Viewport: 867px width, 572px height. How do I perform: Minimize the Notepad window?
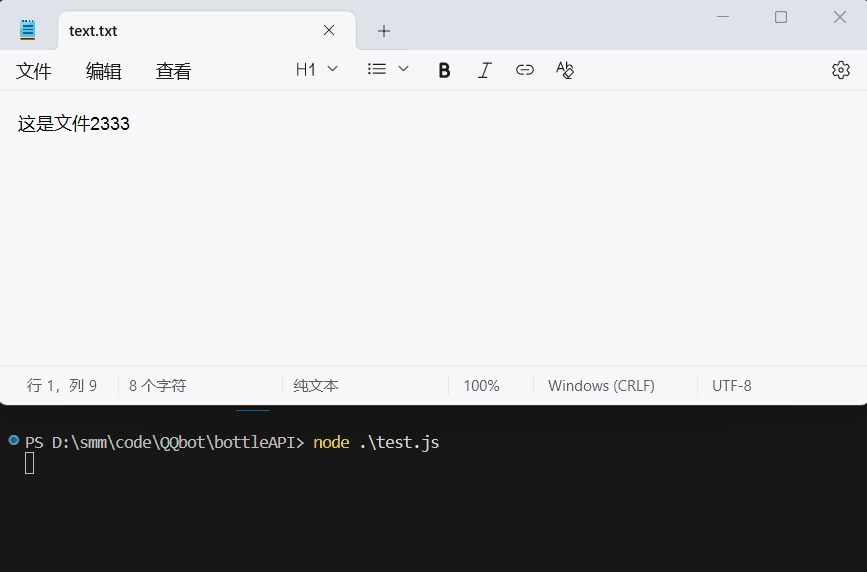tap(723, 17)
